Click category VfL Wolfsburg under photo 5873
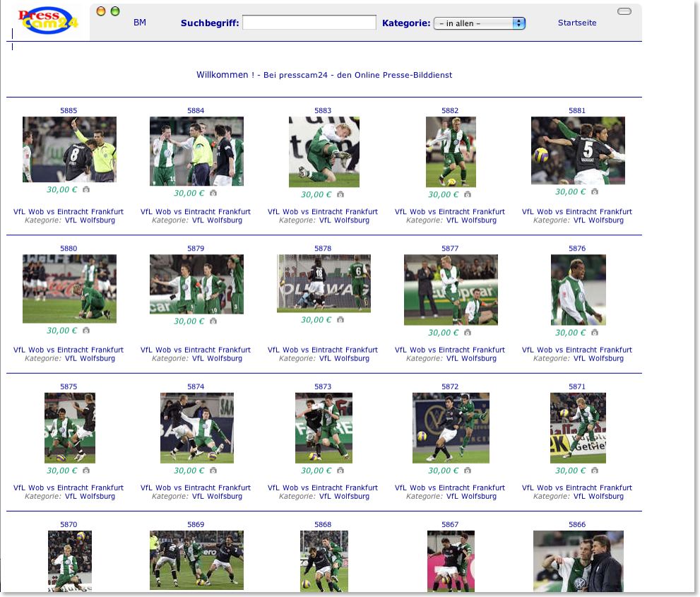 pos(344,496)
